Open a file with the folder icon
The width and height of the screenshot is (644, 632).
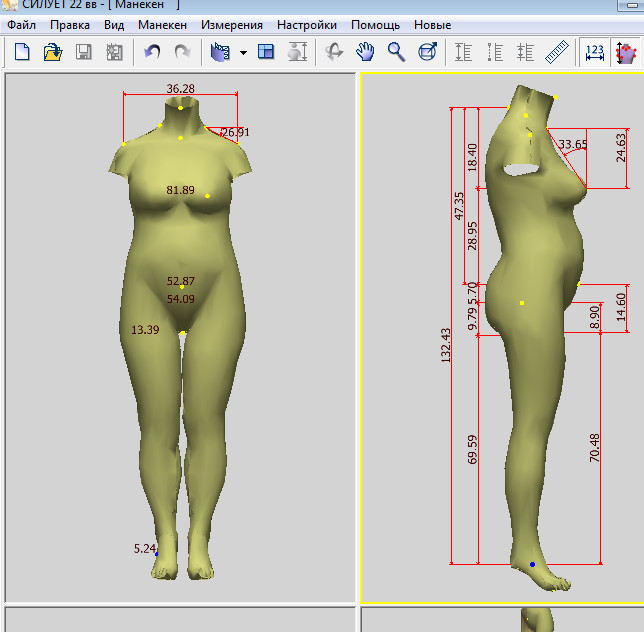click(53, 52)
